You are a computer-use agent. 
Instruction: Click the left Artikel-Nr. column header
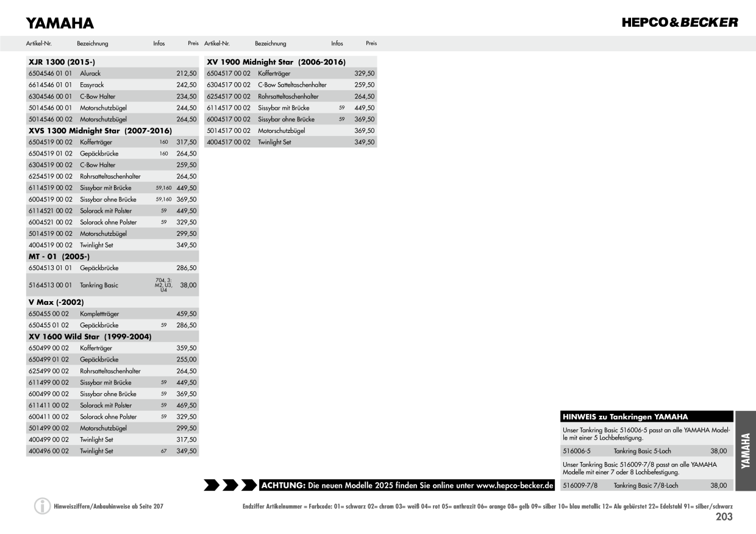point(38,44)
